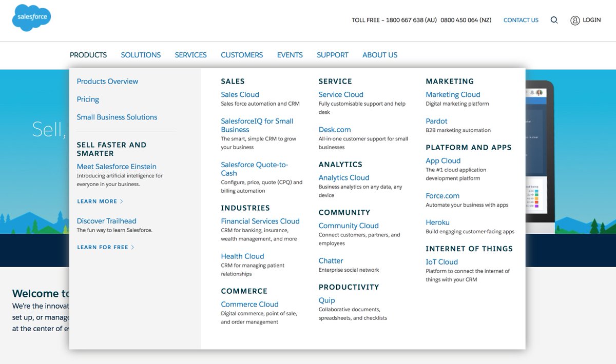The width and height of the screenshot is (616, 364).
Task: Click the Salesforce cloud logo
Action: pos(31,18)
